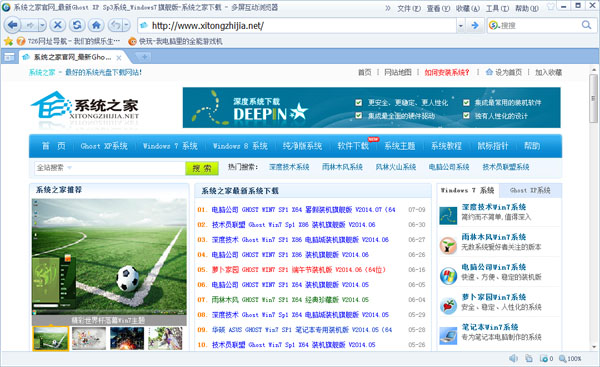Click the blue go arrow beside the address bar

(x=475, y=26)
